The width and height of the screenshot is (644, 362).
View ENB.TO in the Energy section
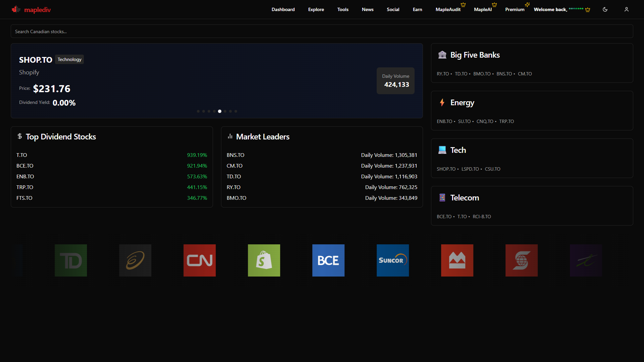pyautogui.click(x=444, y=121)
